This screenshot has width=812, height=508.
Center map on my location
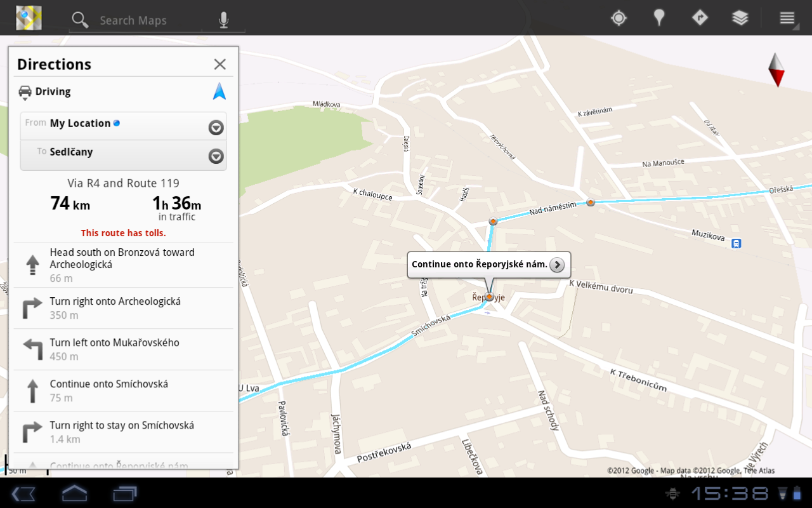tap(619, 18)
